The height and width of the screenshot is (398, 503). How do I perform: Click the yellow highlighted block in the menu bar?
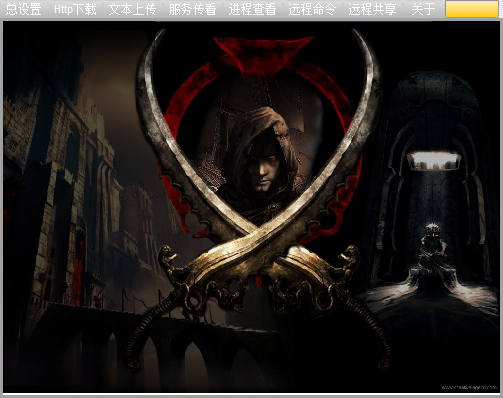pyautogui.click(x=472, y=9)
